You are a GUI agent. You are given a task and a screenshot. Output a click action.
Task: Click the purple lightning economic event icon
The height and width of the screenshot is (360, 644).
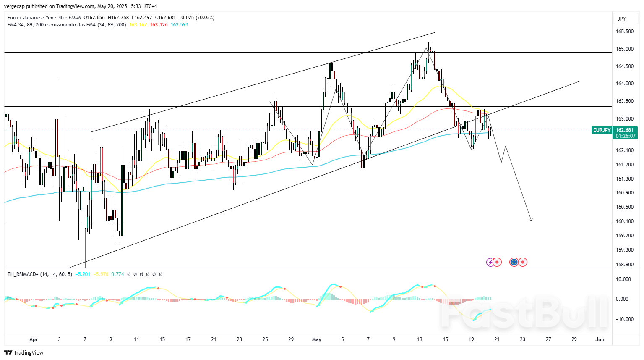point(490,262)
